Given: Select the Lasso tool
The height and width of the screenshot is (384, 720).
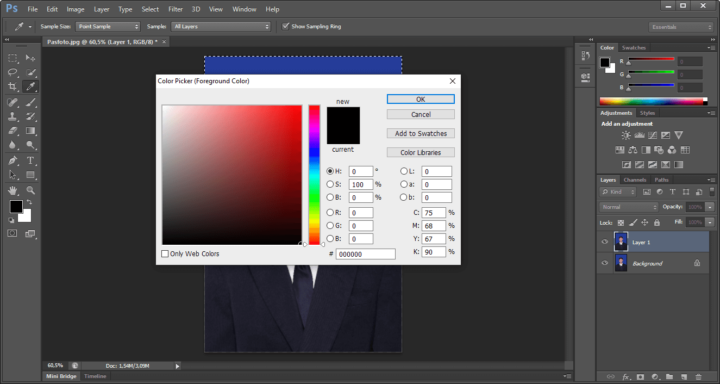Looking at the screenshot, I should tap(13, 72).
